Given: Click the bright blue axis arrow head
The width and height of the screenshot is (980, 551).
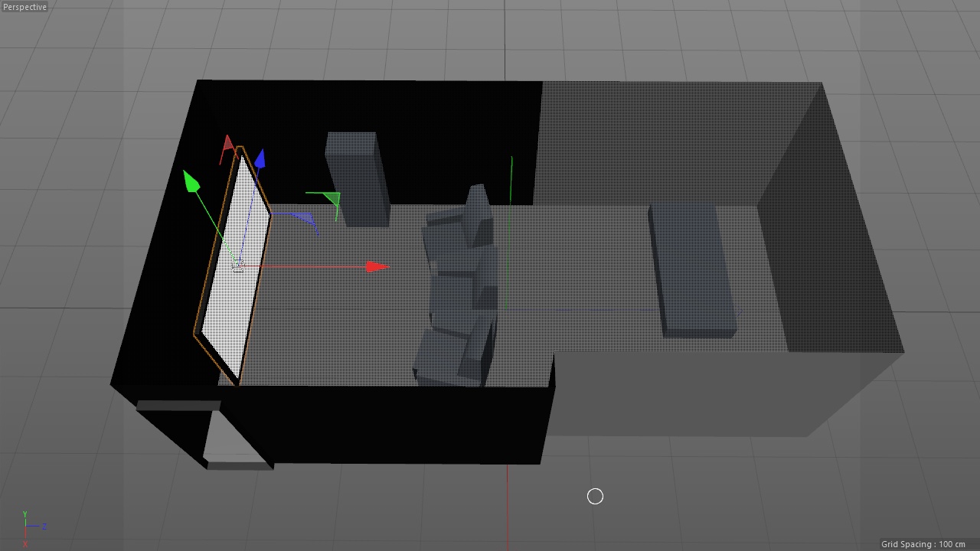Looking at the screenshot, I should pos(260,159).
